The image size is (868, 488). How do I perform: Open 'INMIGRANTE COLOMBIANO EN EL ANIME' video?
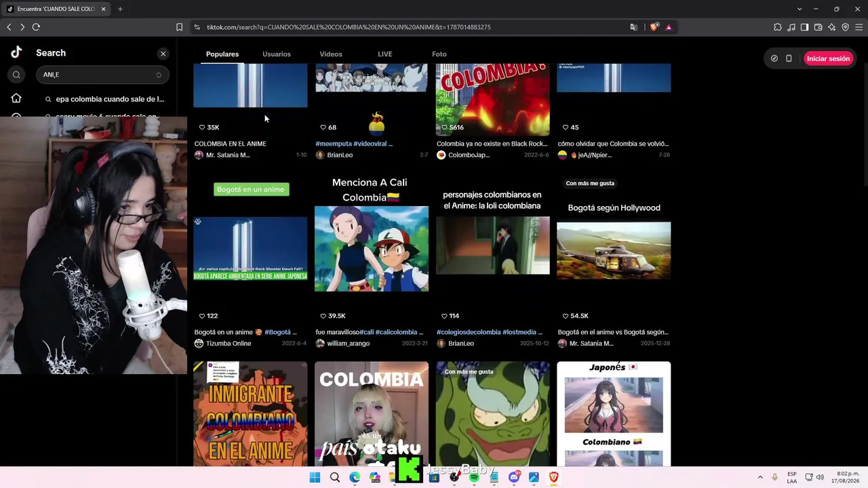tap(250, 414)
